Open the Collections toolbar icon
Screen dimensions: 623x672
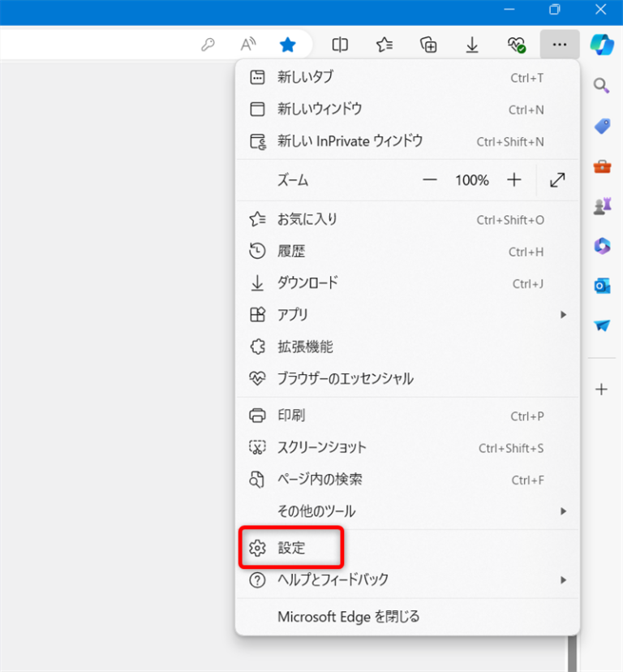(x=428, y=44)
